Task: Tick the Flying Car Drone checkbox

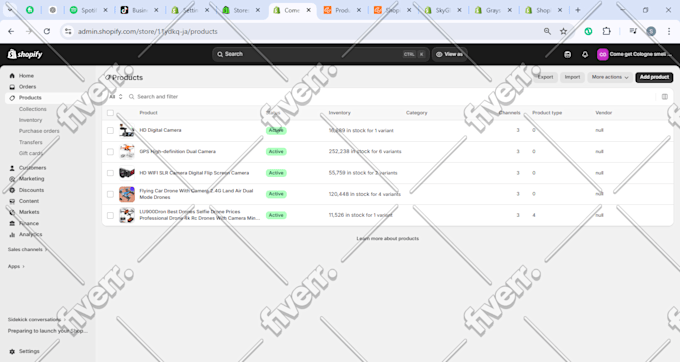Action: coord(110,194)
